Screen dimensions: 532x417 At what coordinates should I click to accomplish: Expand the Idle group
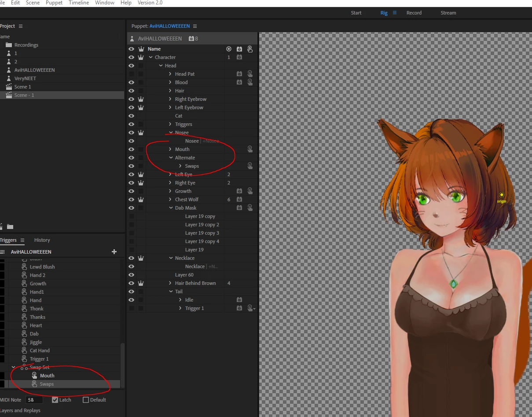(x=180, y=300)
